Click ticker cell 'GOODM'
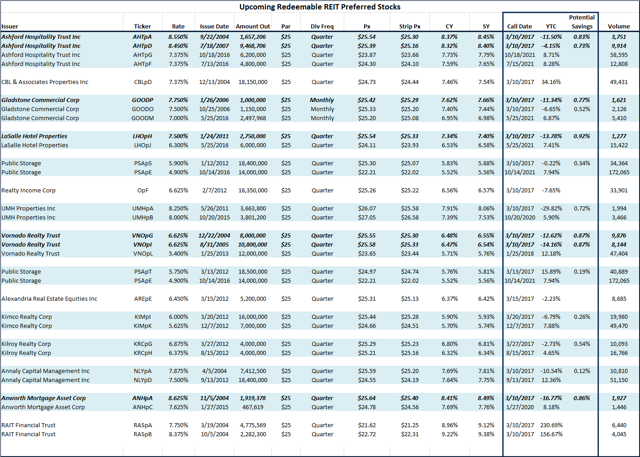This screenshot has width=640, height=457. [142, 118]
